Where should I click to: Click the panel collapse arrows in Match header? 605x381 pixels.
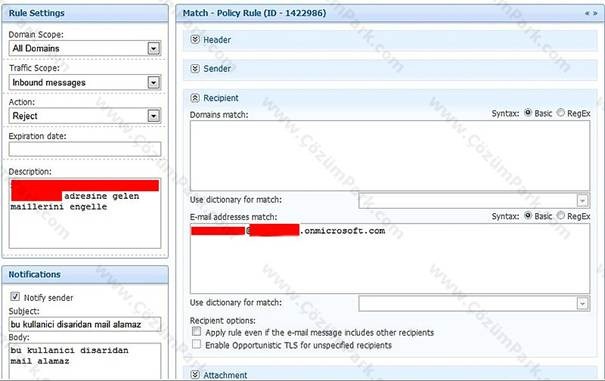coord(591,13)
